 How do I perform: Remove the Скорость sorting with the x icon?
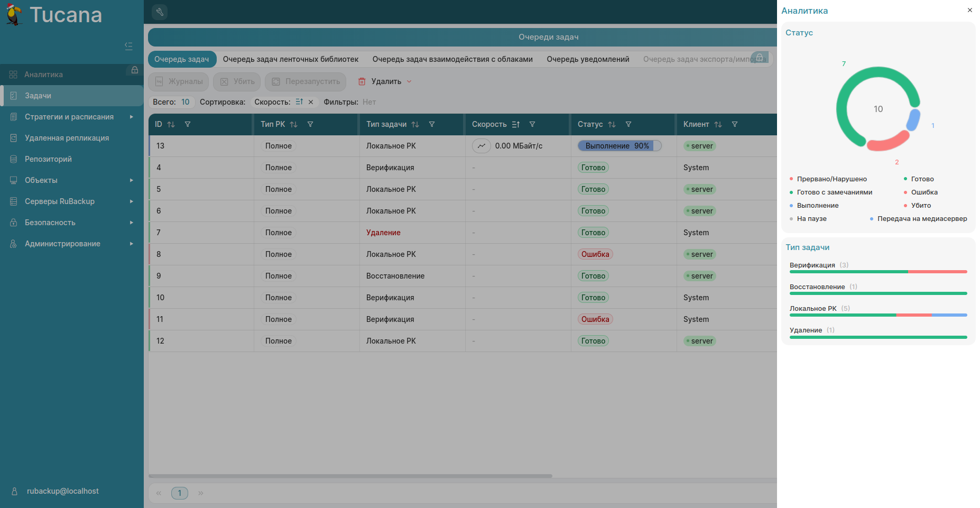(x=311, y=102)
